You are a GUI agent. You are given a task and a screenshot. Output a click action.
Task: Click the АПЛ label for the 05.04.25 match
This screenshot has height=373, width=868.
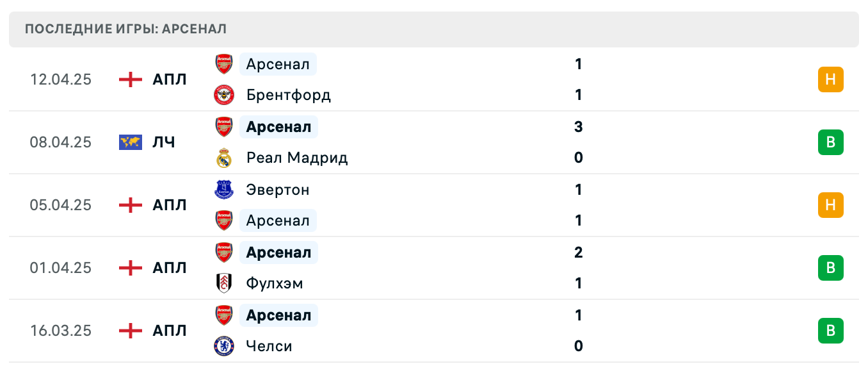pyautogui.click(x=170, y=205)
